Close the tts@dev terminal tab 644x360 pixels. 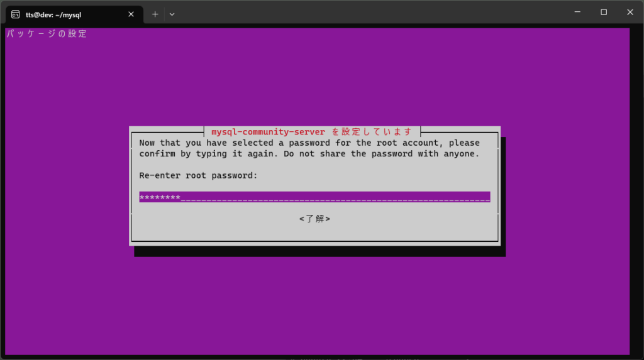pos(131,14)
